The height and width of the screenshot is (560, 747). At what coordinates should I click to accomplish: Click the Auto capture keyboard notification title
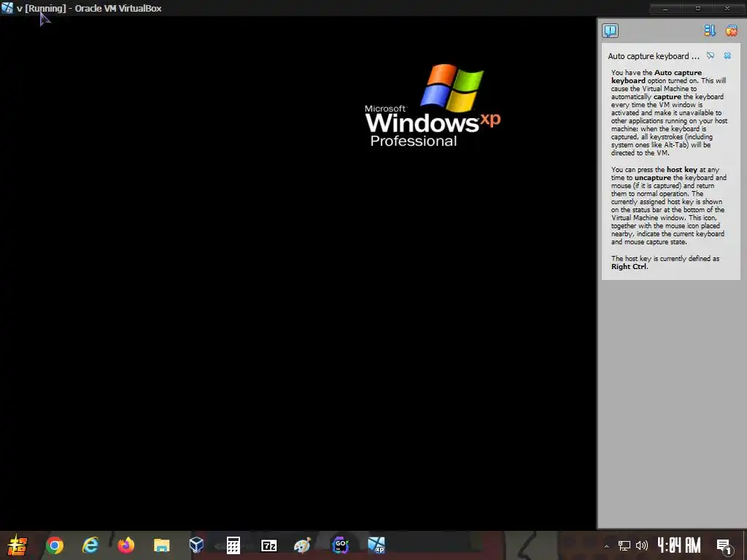pyautogui.click(x=654, y=56)
